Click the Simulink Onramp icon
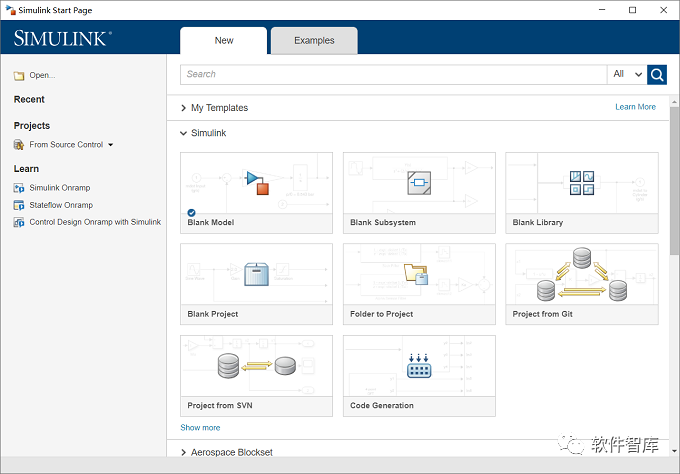680x474 pixels. click(x=19, y=188)
